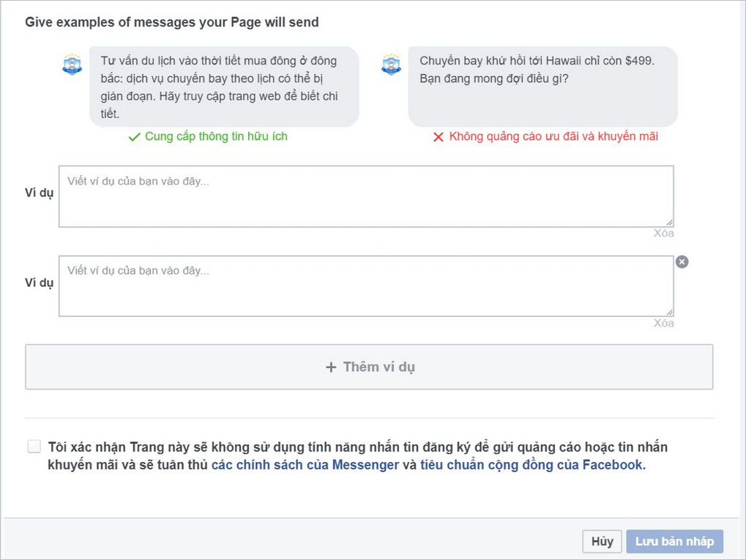Screen dimensions: 746x560
Task: Click the green checkmark before "Cung cấp thông tin hữu ích"
Action: tap(134, 137)
